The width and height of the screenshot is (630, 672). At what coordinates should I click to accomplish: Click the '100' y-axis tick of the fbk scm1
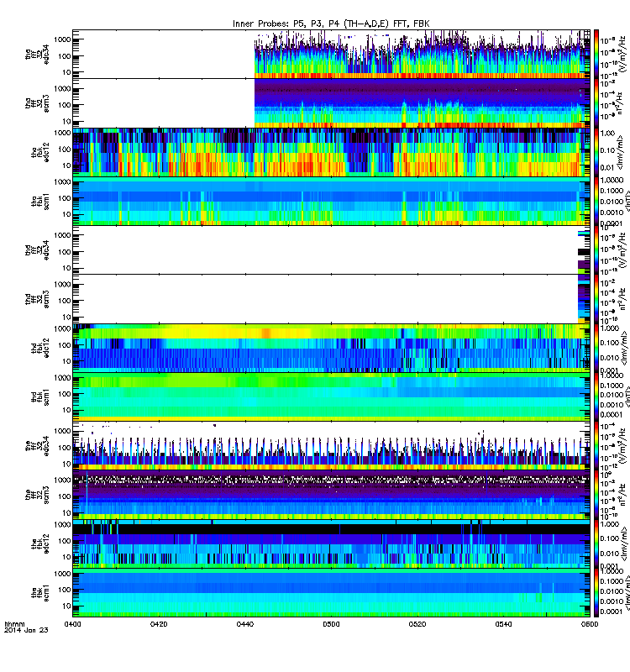(x=65, y=590)
